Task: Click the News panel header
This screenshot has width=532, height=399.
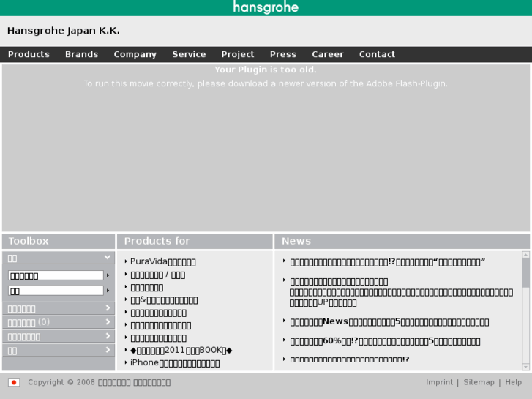Action: pyautogui.click(x=402, y=241)
